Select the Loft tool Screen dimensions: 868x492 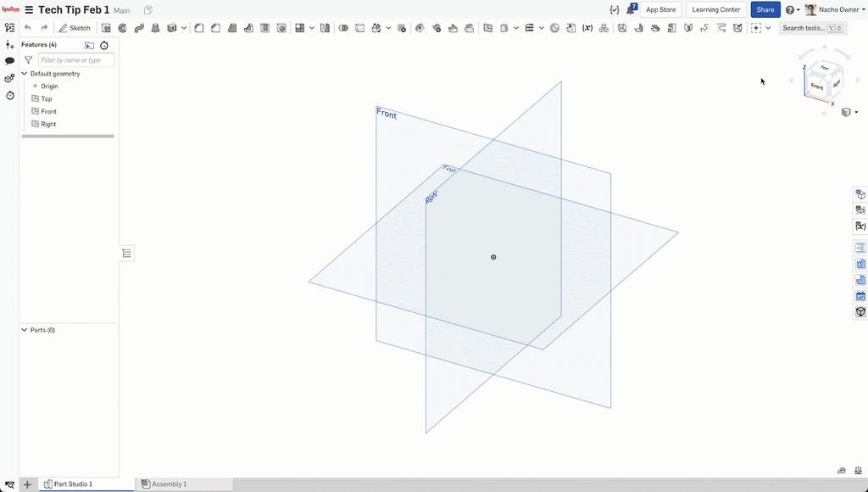pos(155,27)
